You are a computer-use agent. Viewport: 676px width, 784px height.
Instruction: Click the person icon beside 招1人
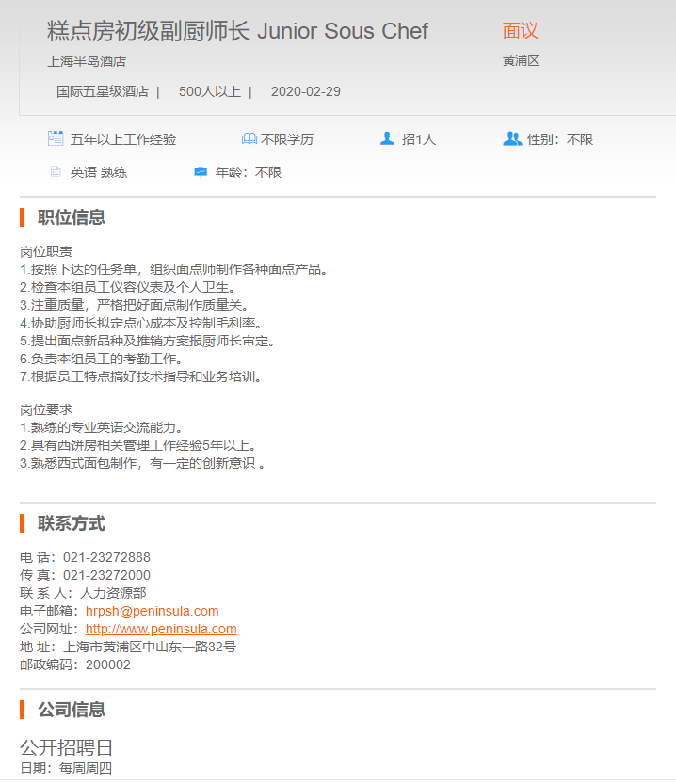pyautogui.click(x=387, y=138)
